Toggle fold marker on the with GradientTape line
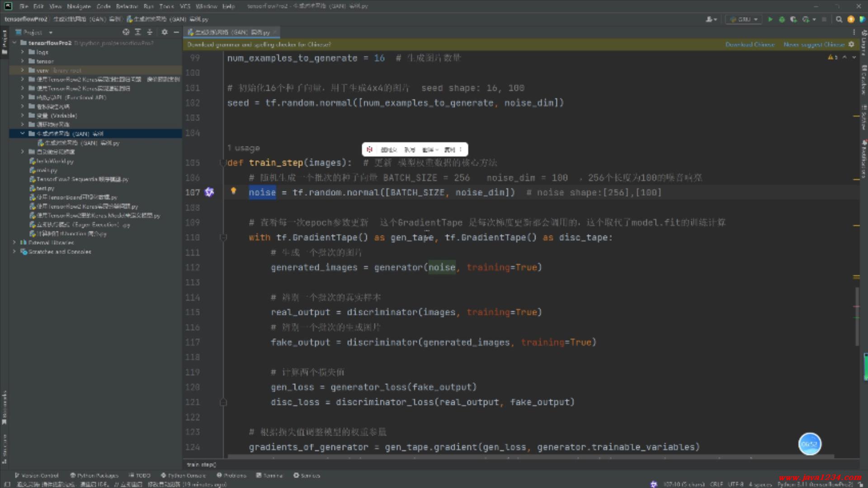Image resolution: width=868 pixels, height=488 pixels. tap(223, 237)
